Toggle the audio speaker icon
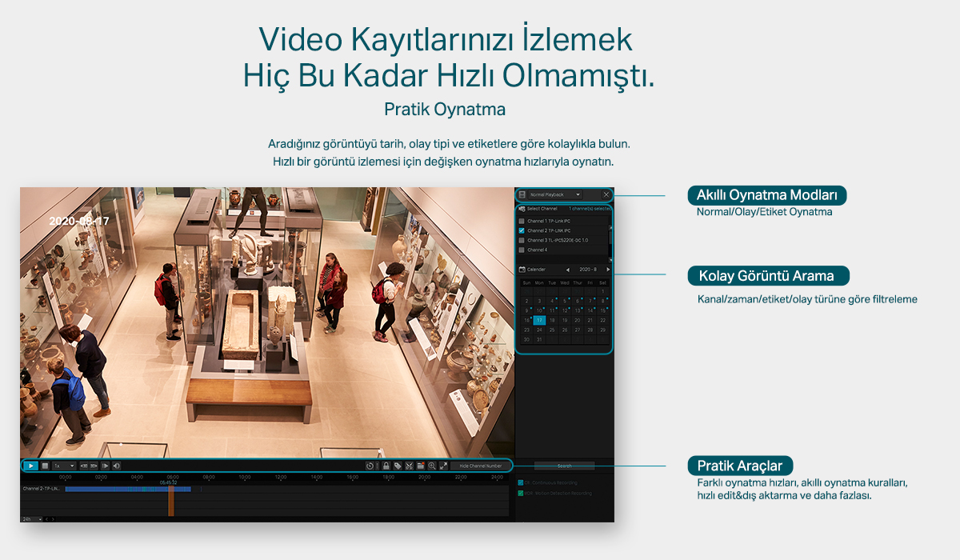Viewport: 960px width, 560px height. pos(117,466)
